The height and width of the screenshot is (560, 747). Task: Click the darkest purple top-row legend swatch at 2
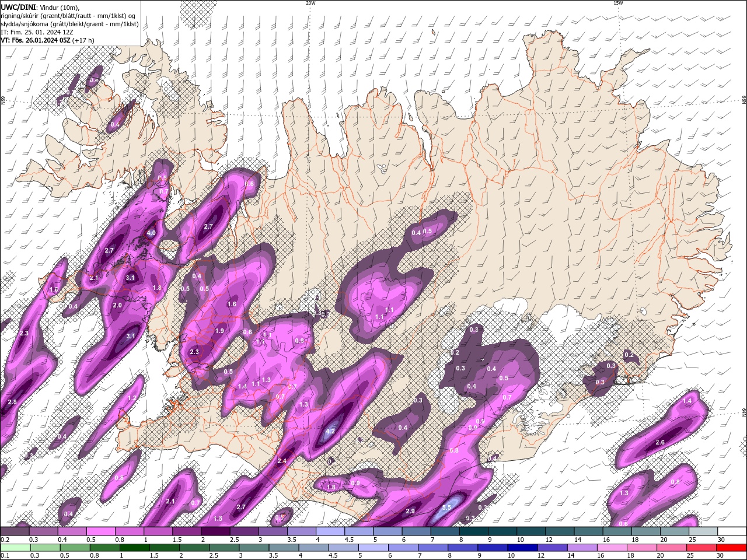(215, 531)
